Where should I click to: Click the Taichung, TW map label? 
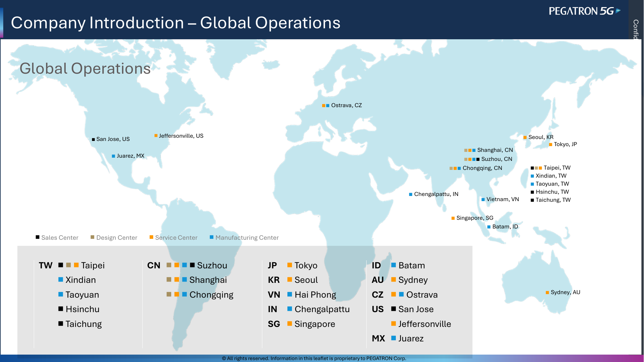pyautogui.click(x=553, y=200)
